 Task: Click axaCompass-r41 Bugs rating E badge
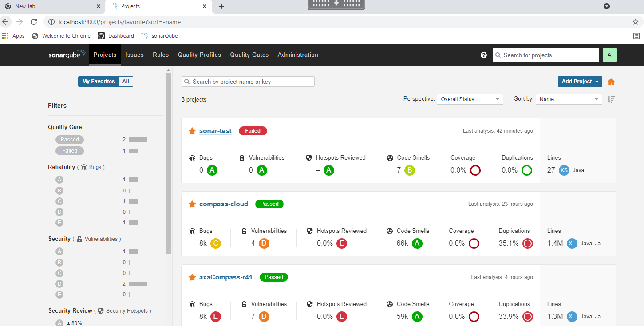tap(216, 316)
